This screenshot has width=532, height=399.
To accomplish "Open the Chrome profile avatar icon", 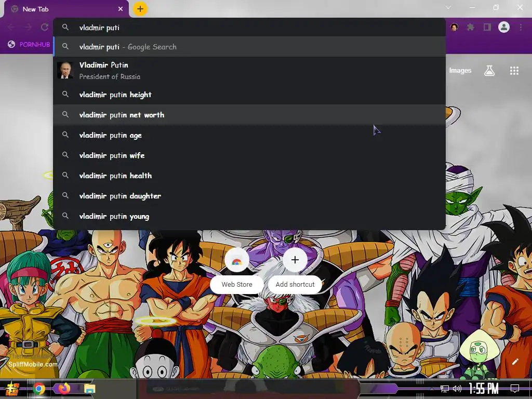I will [x=504, y=27].
